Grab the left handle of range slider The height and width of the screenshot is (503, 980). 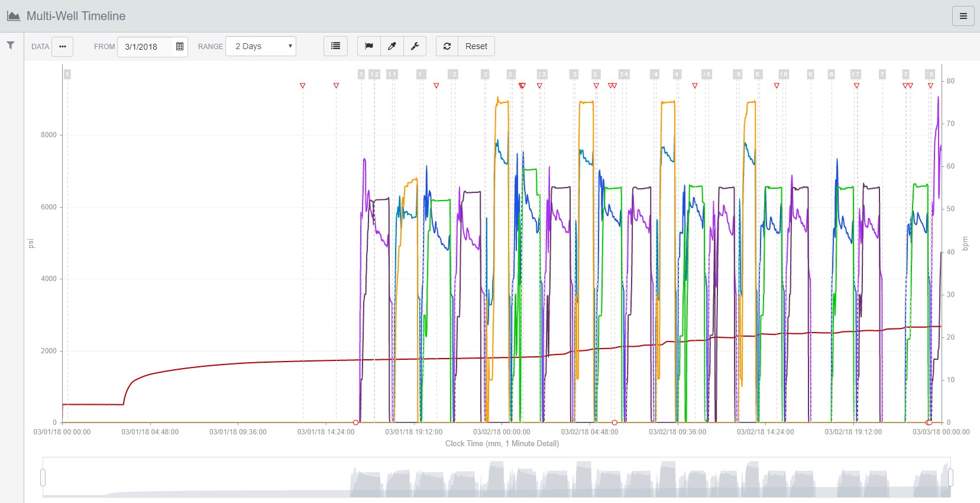(x=43, y=477)
